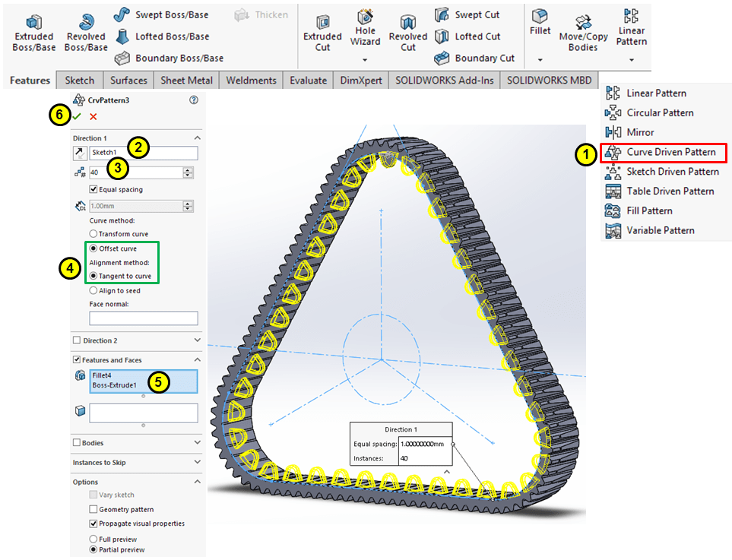This screenshot has width=732, height=560.
Task: Enable the Geometry pattern checkbox
Action: 93,509
